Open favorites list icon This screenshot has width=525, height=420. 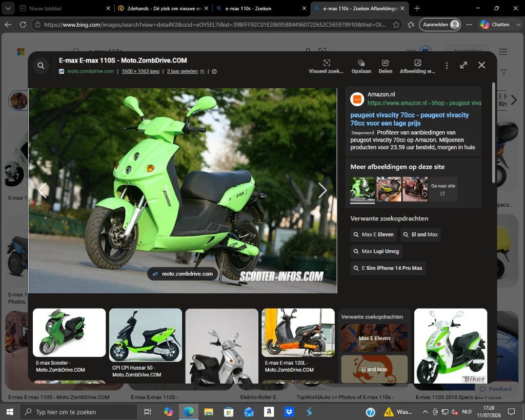tap(411, 25)
